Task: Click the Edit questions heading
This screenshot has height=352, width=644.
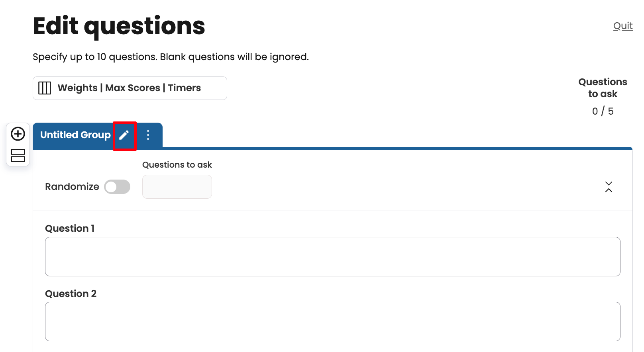Action: pyautogui.click(x=119, y=26)
